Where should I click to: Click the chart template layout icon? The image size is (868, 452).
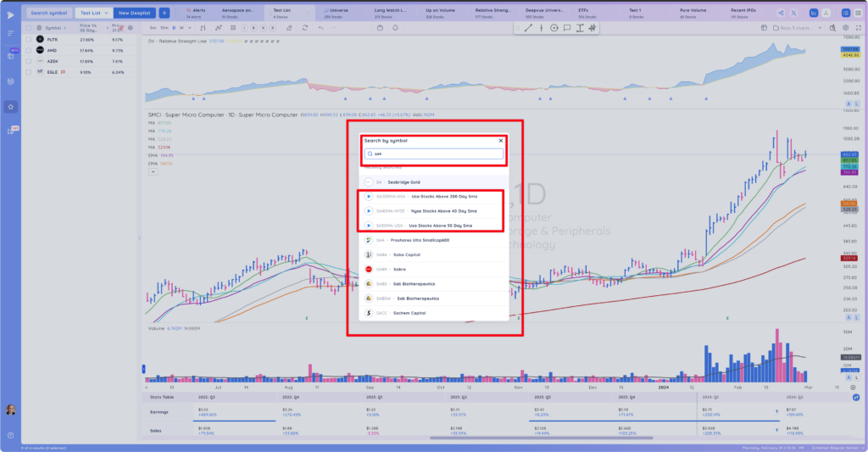coord(764,28)
